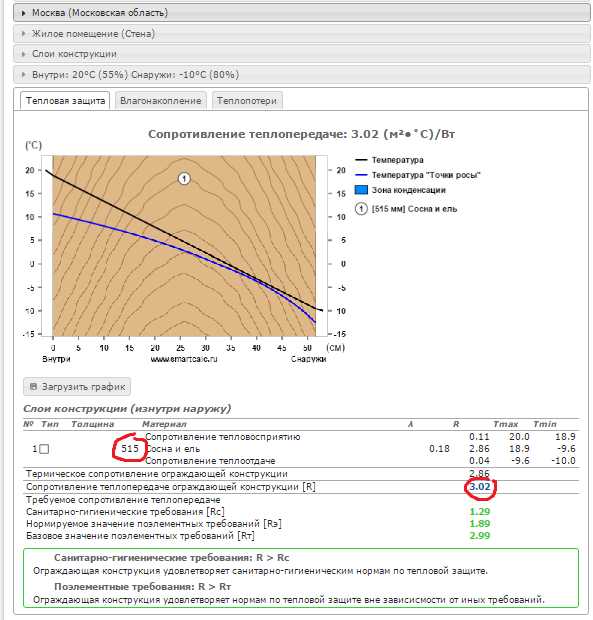The height and width of the screenshot is (620, 593).
Task: Expand the Жилое помещение (Стена) section
Action: [302, 34]
